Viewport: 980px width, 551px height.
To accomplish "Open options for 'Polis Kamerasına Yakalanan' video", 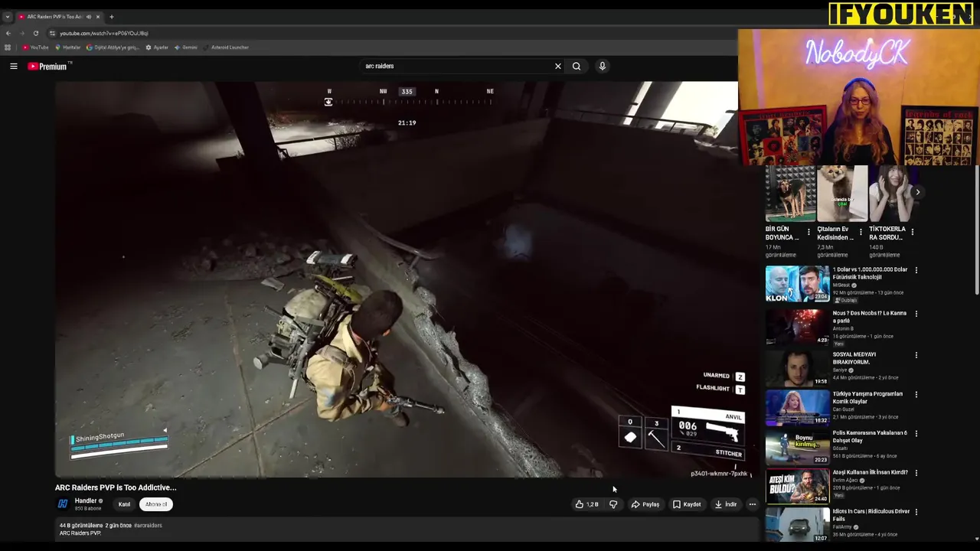I will tap(916, 433).
